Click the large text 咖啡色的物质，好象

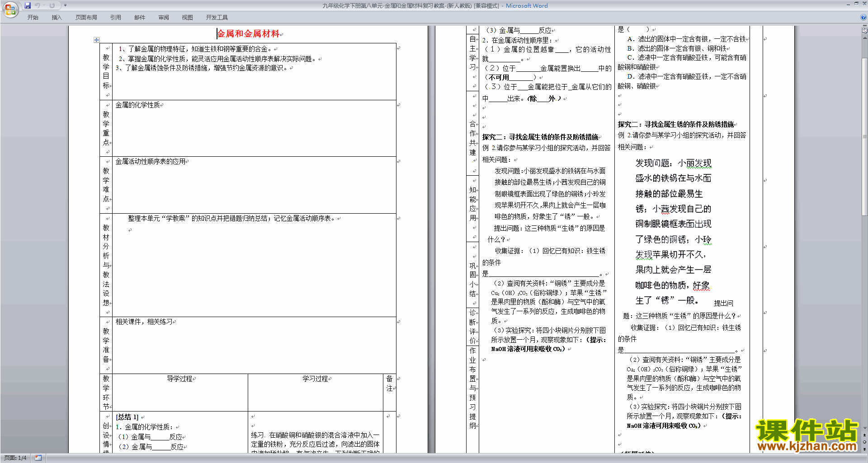coord(673,285)
